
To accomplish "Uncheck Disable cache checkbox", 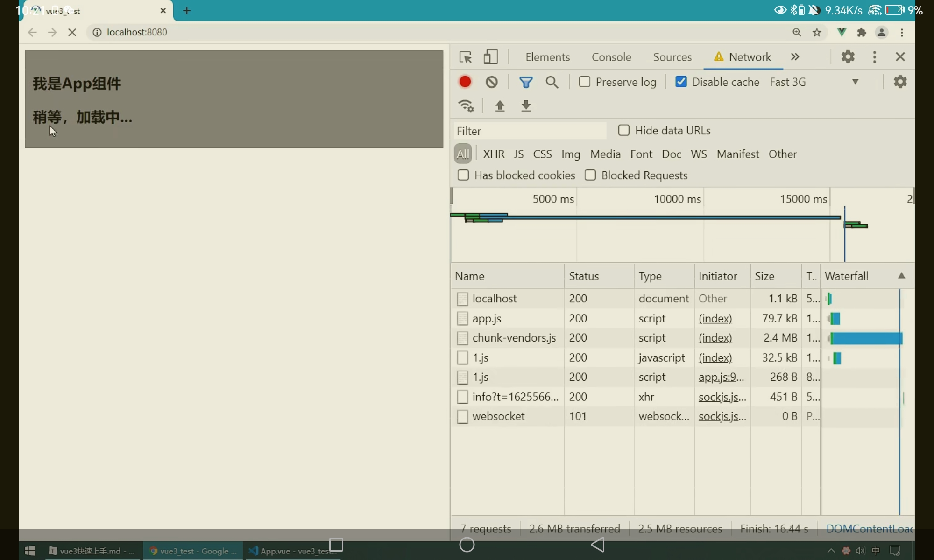I will [x=681, y=82].
